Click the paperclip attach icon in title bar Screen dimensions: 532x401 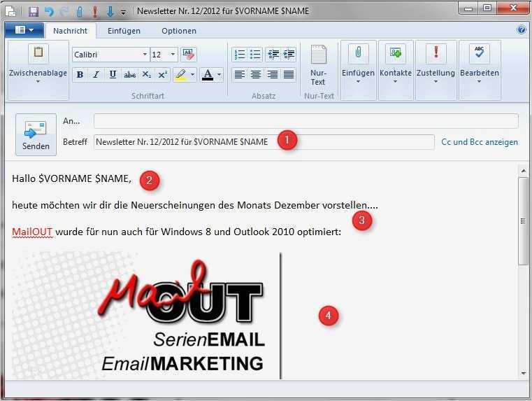[80, 11]
